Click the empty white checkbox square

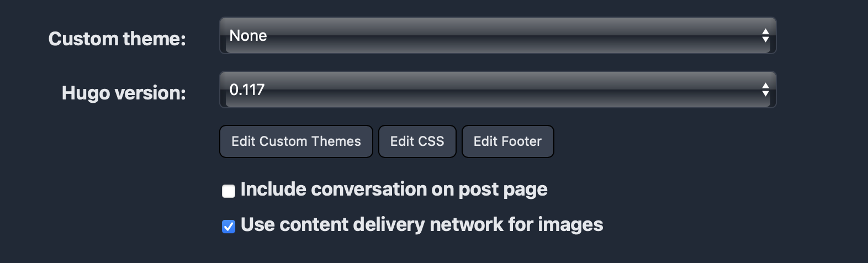[x=229, y=191]
